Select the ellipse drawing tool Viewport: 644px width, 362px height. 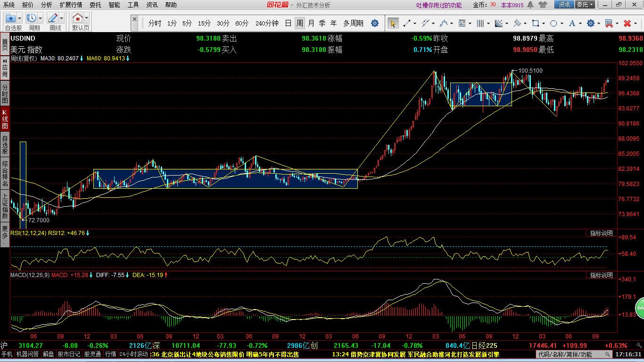click(x=554, y=23)
